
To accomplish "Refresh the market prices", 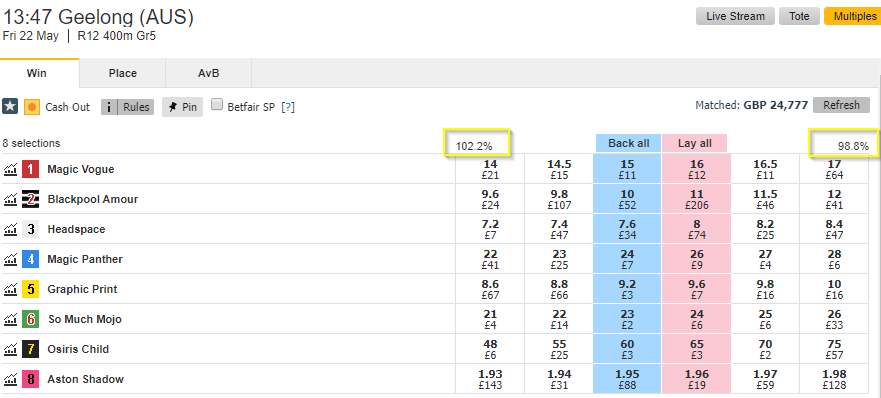I will click(841, 105).
